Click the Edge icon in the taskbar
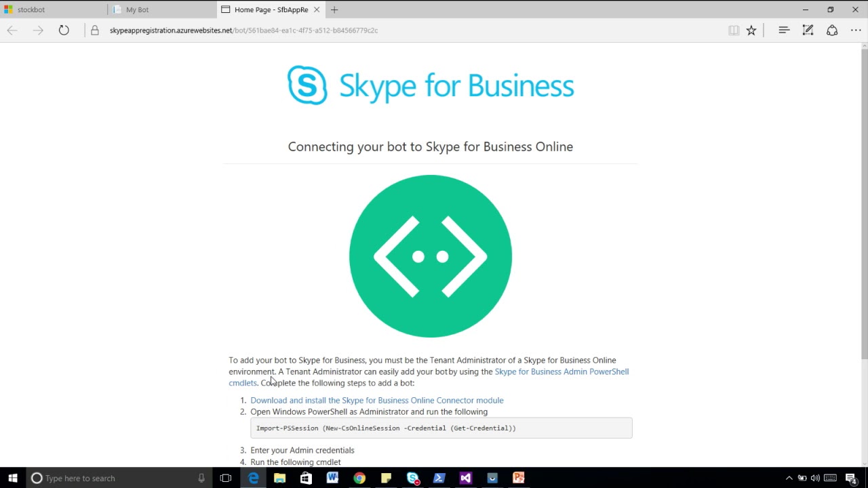 pos(253,478)
